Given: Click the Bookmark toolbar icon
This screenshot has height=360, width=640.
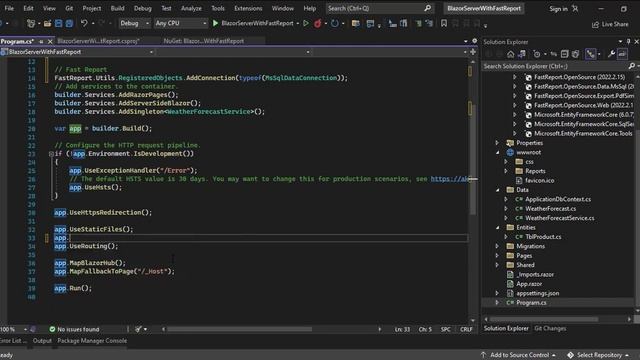Looking at the screenshot, I should pyautogui.click(x=444, y=24).
